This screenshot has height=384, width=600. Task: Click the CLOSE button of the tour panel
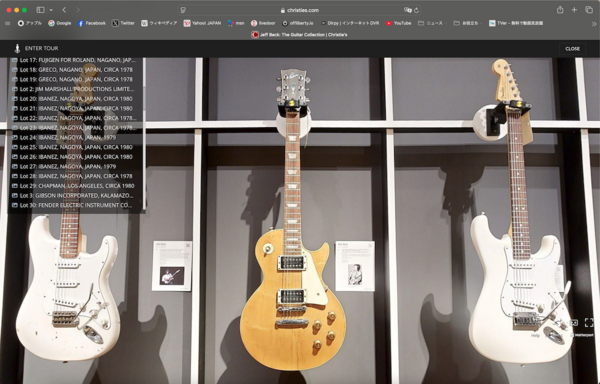(x=572, y=49)
